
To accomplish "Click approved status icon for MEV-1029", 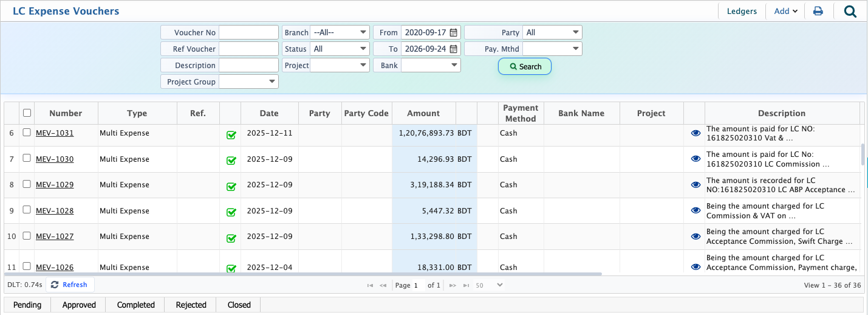I will point(231,186).
